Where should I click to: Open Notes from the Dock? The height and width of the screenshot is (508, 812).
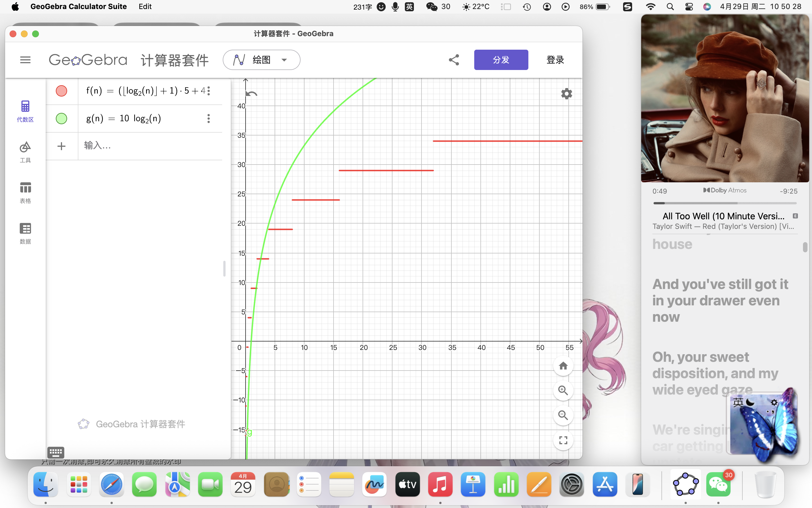[x=342, y=485]
